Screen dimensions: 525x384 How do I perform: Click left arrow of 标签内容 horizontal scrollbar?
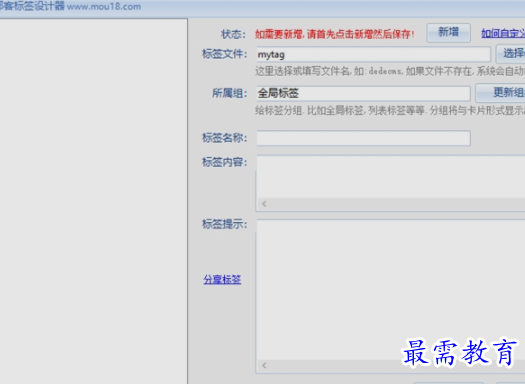pos(264,204)
